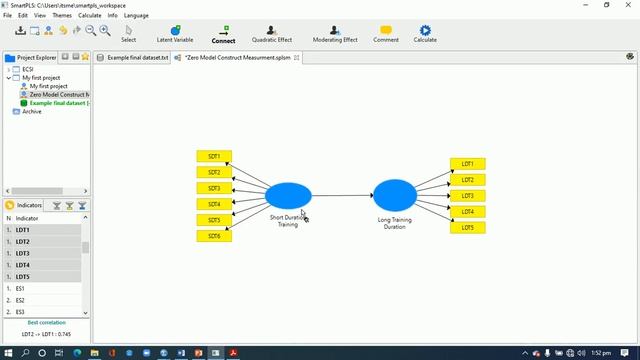Select the SDT1 indicator box
640x360 pixels.
(x=214, y=156)
